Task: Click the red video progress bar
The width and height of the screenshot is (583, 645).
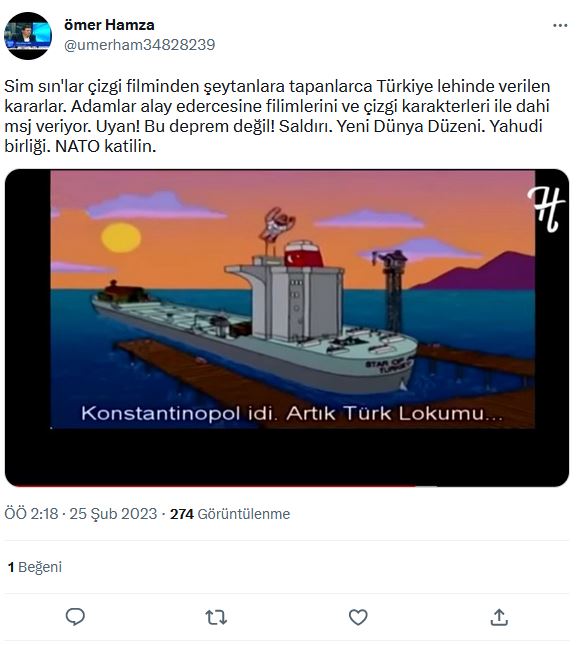Action: click(214, 486)
